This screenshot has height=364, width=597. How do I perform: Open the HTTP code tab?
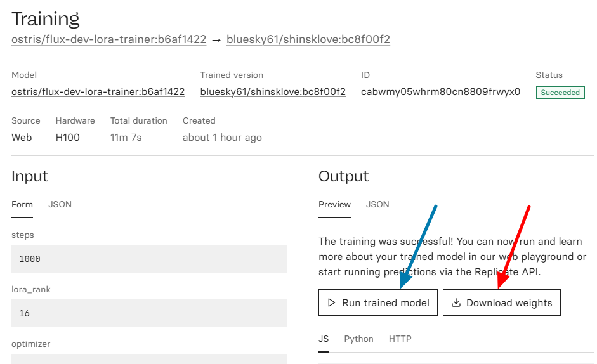click(x=400, y=339)
